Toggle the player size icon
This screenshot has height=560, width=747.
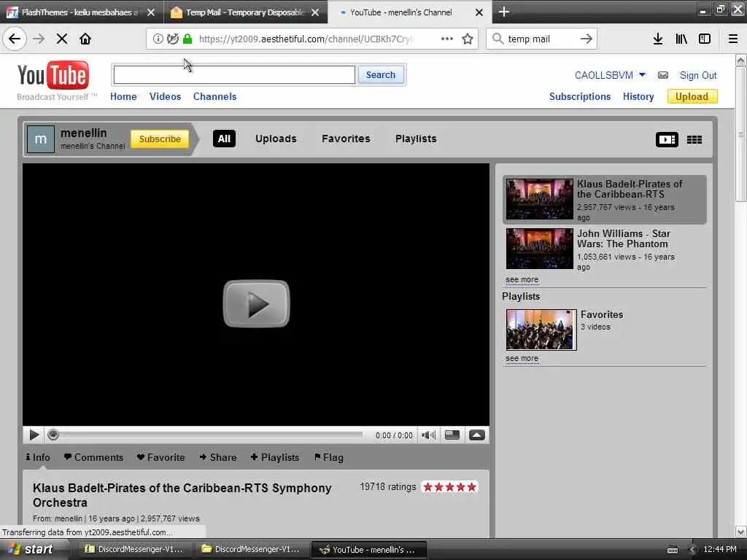click(x=452, y=435)
